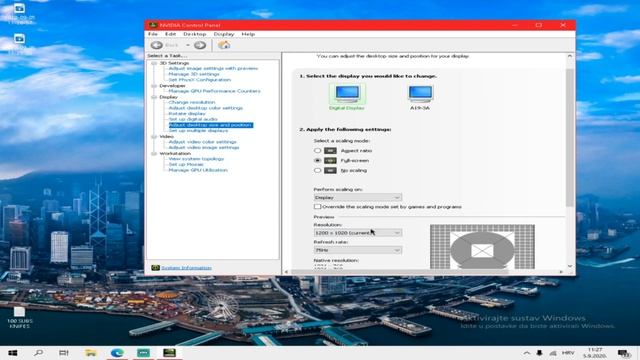Click the Aspect ratio scaling mode icon

tap(330, 151)
